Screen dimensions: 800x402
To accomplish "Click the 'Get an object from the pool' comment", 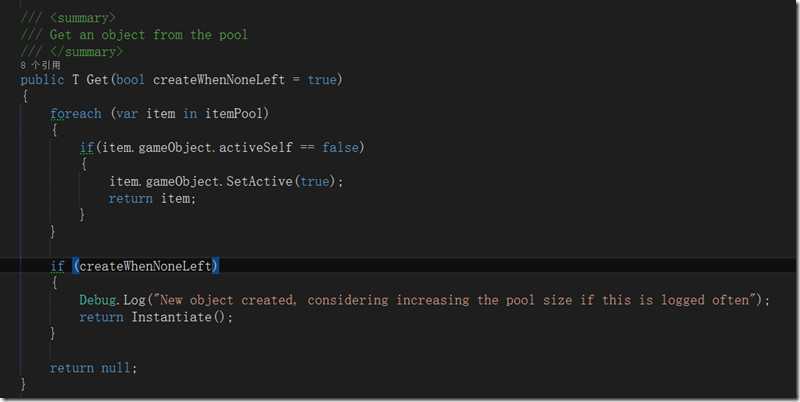I will pos(148,35).
